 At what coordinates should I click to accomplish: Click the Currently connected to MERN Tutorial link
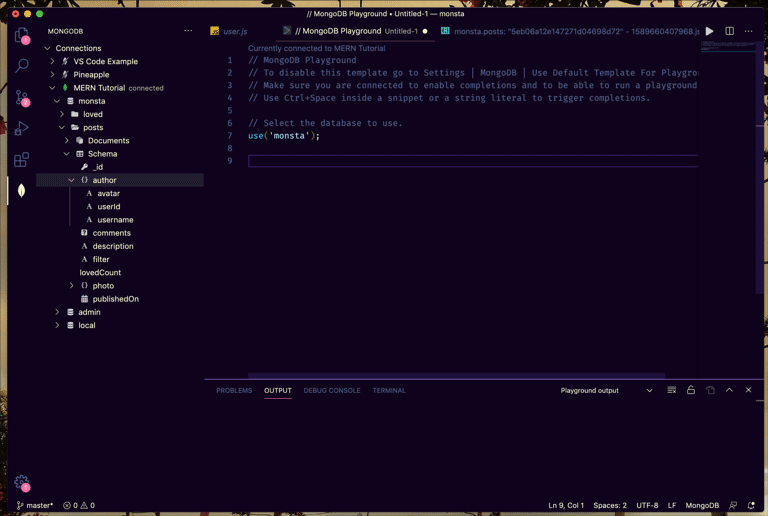coord(316,48)
